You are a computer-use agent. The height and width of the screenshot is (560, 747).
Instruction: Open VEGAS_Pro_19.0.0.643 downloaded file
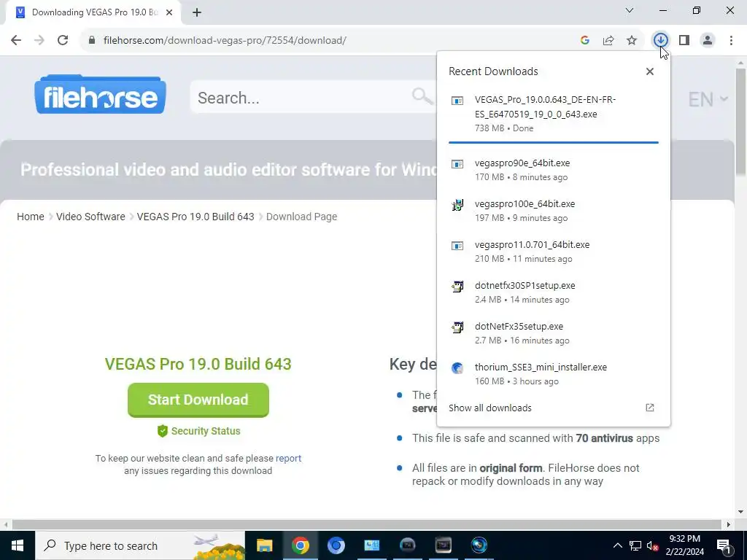[554, 113]
